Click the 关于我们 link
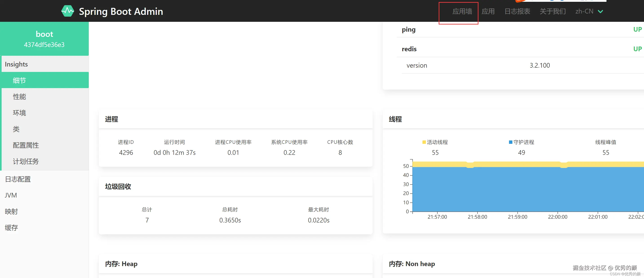Viewport: 644px width, 278px height. click(553, 11)
